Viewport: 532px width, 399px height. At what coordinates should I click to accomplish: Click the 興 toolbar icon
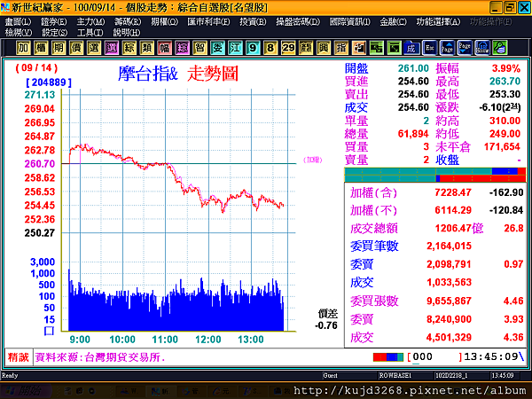tap(324, 48)
